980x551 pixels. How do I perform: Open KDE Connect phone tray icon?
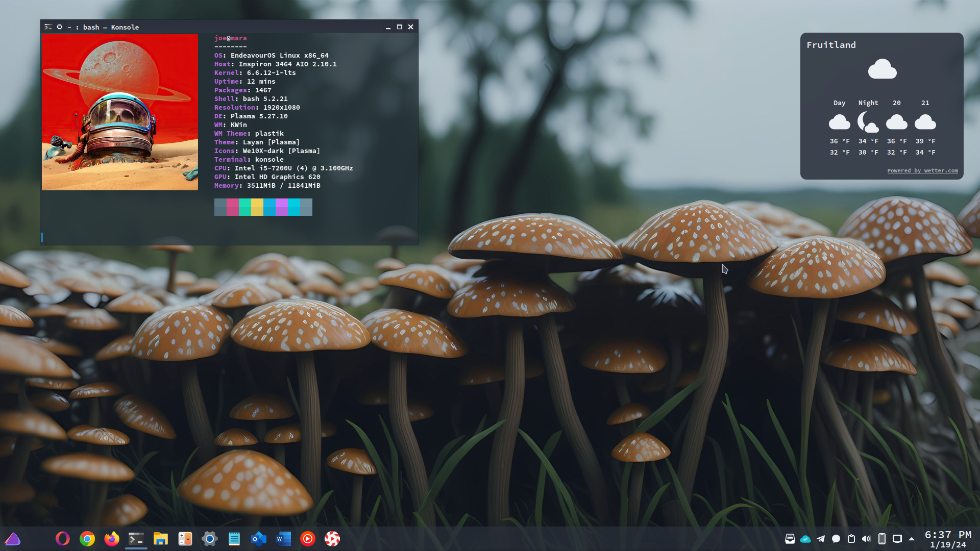coord(881,539)
